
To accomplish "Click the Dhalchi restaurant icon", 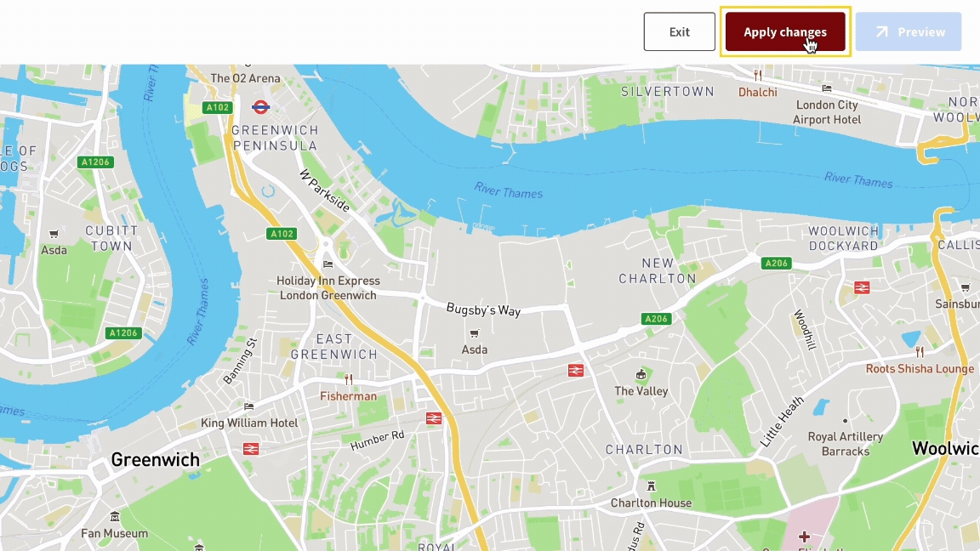I will (757, 76).
